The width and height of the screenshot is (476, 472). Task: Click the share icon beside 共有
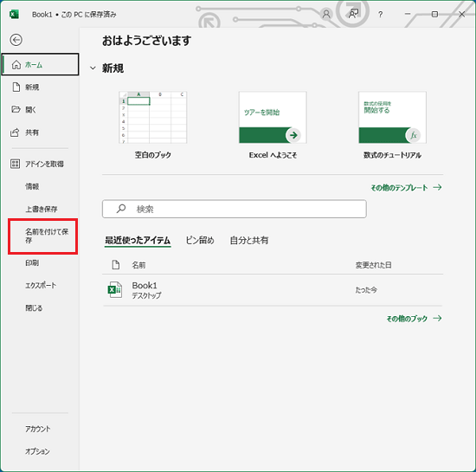15,133
